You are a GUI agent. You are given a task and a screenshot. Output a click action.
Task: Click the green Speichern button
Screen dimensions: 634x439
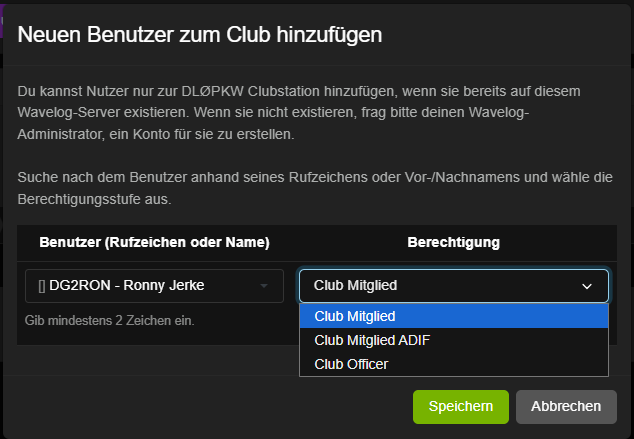(x=460, y=406)
